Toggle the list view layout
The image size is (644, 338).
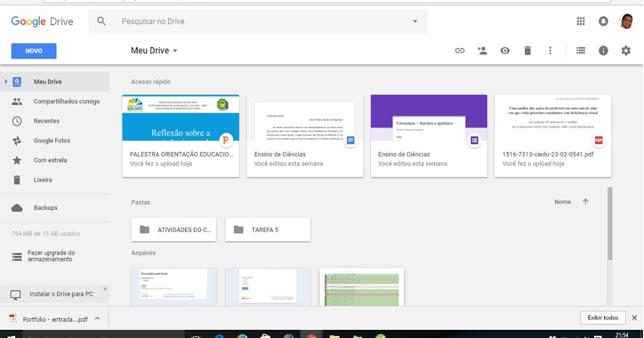coord(581,50)
